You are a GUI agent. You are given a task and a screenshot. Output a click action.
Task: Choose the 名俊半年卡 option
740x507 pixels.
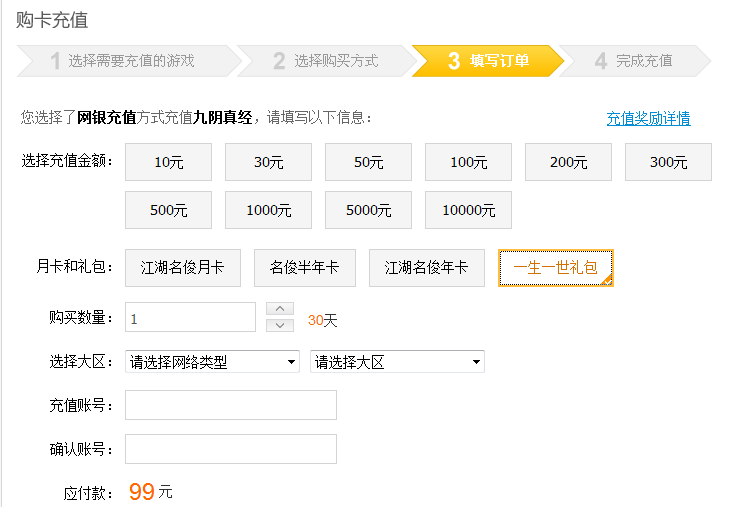click(x=304, y=268)
